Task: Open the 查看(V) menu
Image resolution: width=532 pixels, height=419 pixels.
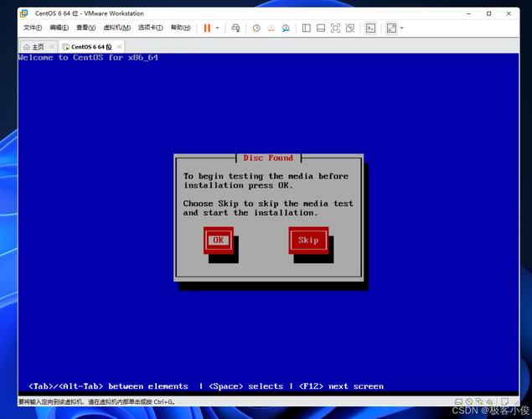Action: click(x=85, y=28)
